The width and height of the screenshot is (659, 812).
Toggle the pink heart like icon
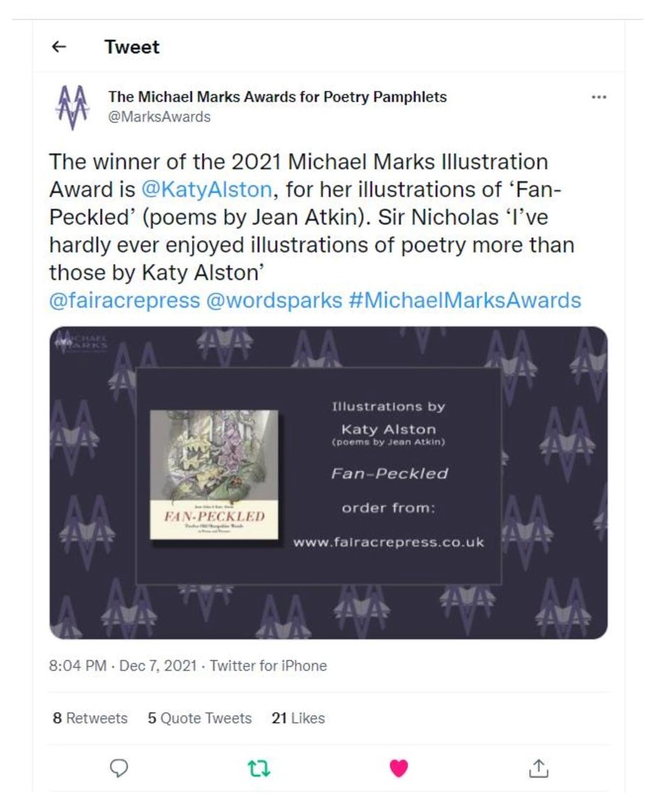point(399,769)
